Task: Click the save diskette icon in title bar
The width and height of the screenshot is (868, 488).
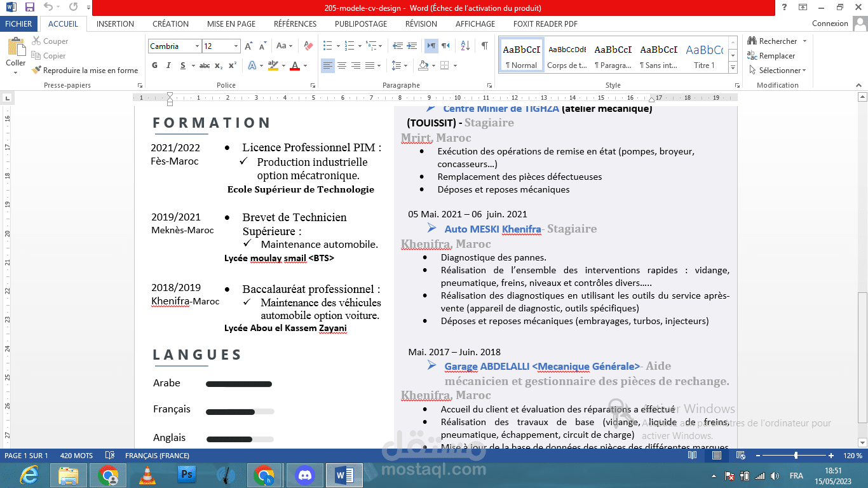Action: click(29, 8)
